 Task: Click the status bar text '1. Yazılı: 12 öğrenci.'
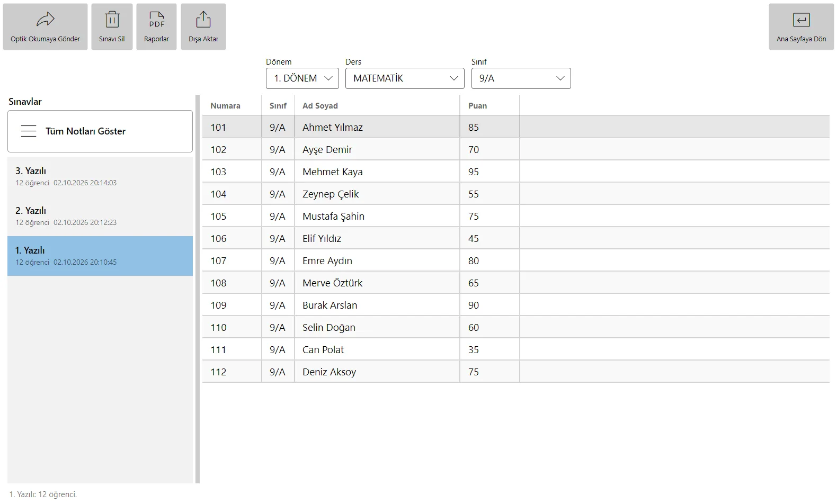coord(43,494)
